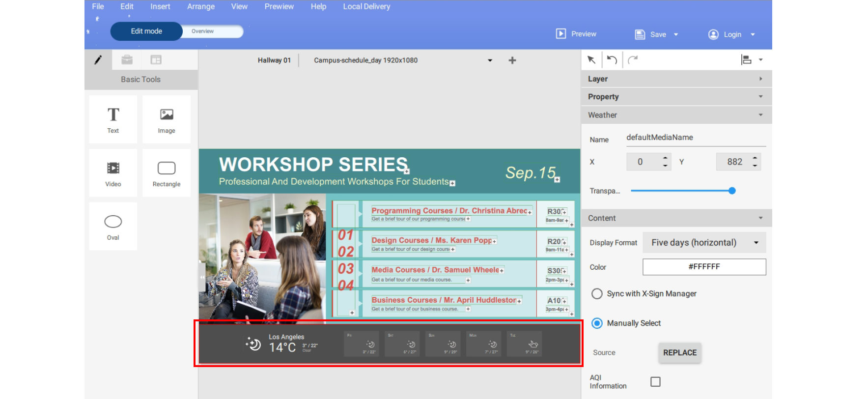This screenshot has width=868, height=399.
Task: Select the Manually Select radio option
Action: (x=597, y=323)
